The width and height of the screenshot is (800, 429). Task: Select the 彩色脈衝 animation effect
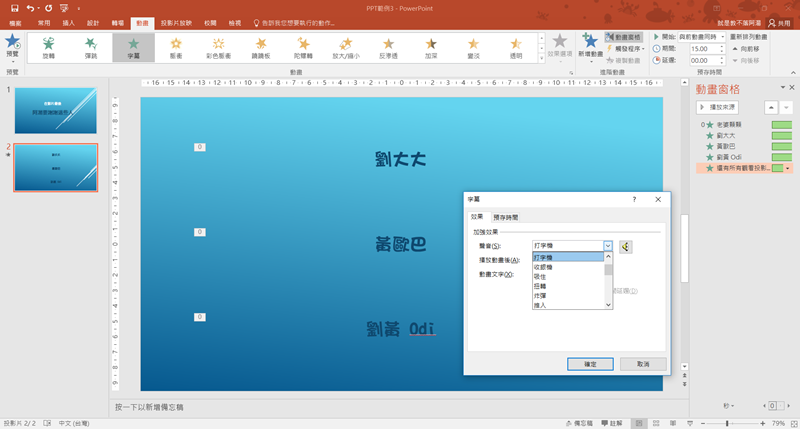tap(218, 46)
